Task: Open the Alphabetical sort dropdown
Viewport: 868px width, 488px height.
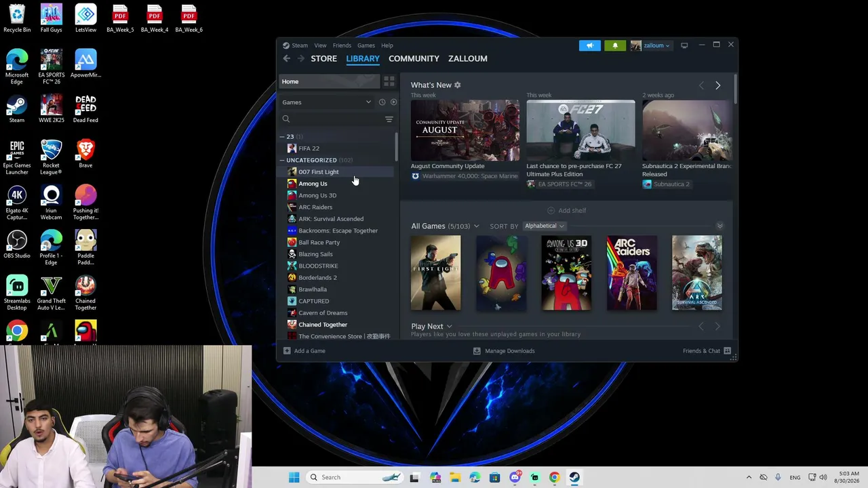Action: [544, 226]
